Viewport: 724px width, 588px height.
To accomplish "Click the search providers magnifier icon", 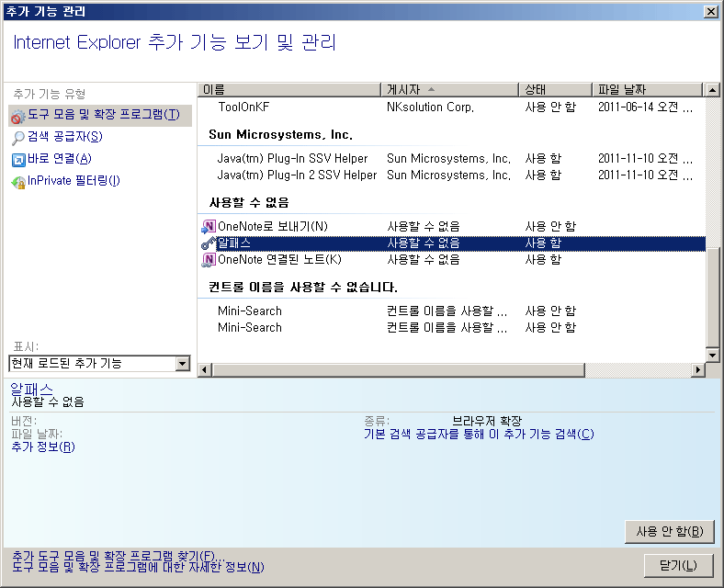I will point(18,137).
